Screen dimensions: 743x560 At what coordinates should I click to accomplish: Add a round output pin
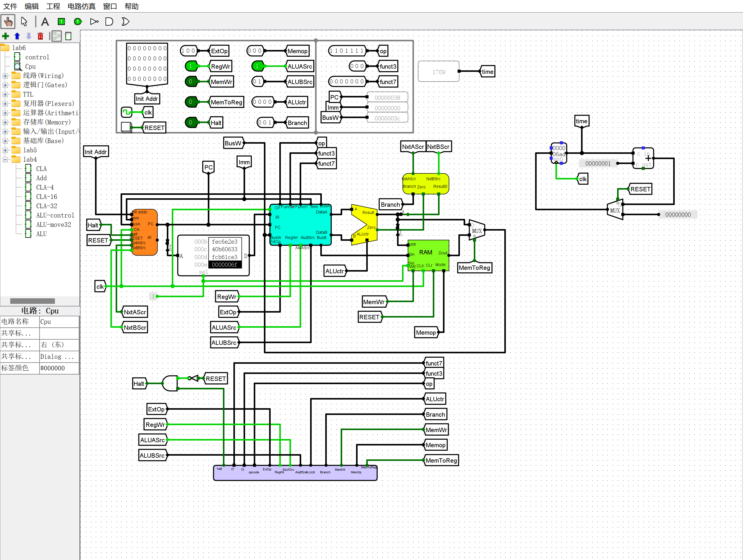[78, 22]
